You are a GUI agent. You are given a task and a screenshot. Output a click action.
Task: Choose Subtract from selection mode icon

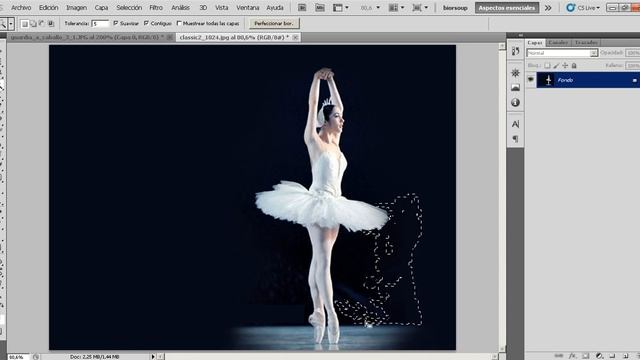[x=42, y=24]
